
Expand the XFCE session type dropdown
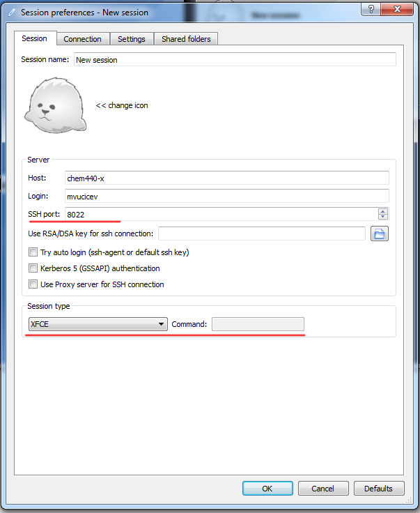[x=161, y=324]
